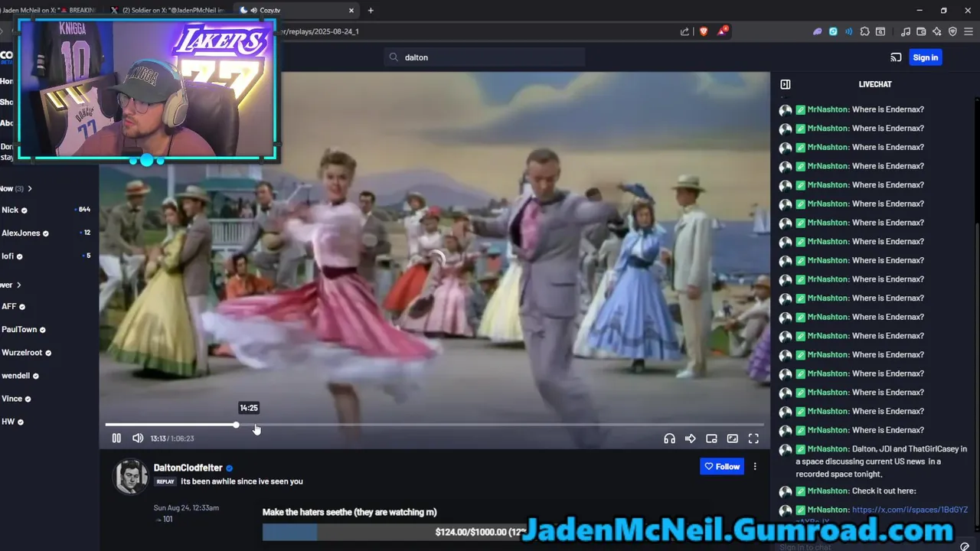Screen dimensions: 980x551
Task: Click the arrow icon beside the headphones
Action: (691, 439)
